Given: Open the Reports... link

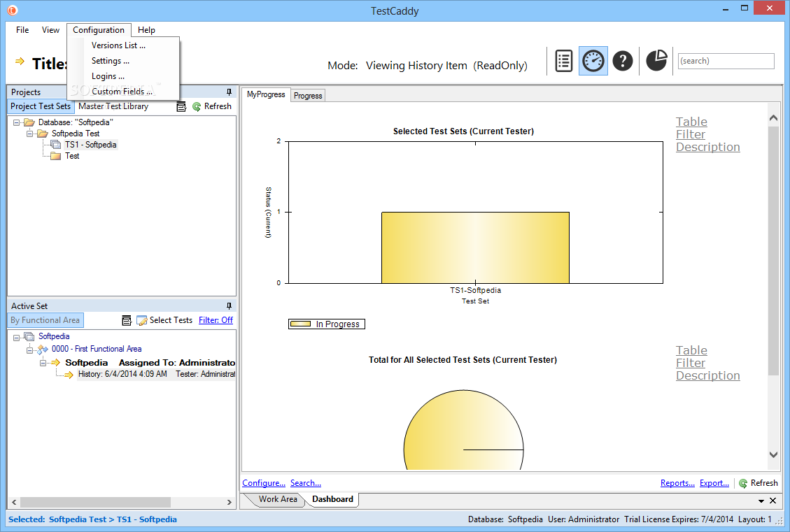Looking at the screenshot, I should 677,483.
